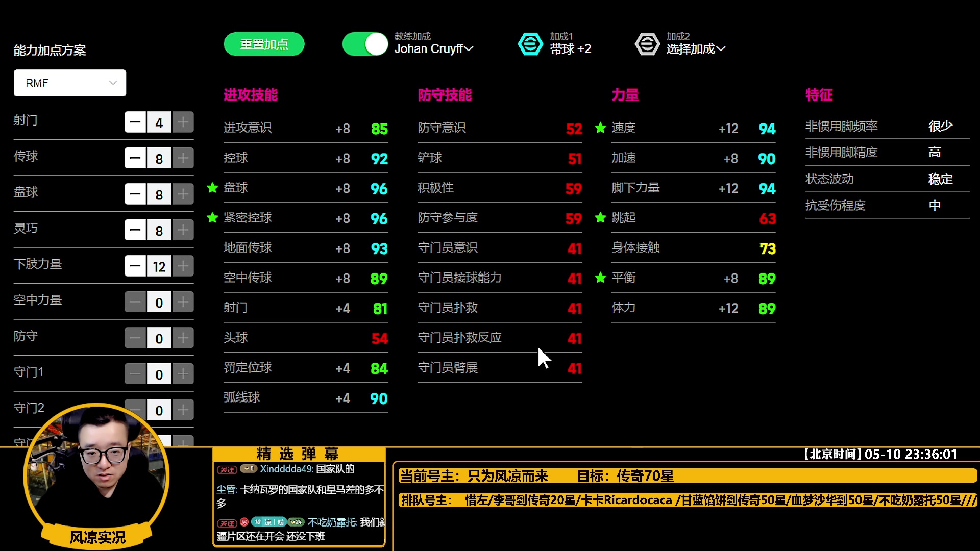This screenshot has height=551, width=980.
Task: Click the 抗受伤程度 中 trait
Action: (887, 206)
